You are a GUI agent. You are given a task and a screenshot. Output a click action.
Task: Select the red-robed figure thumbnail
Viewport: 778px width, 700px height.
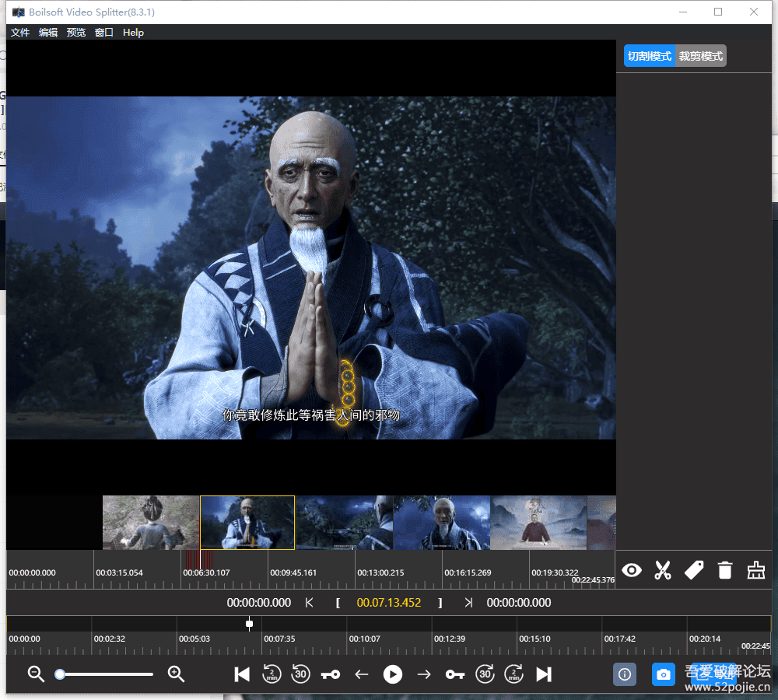(538, 523)
